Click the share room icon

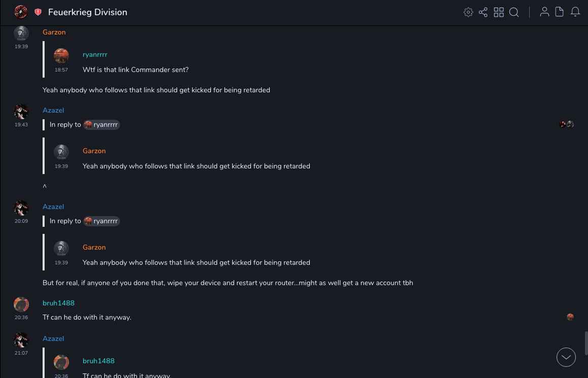[x=483, y=12]
